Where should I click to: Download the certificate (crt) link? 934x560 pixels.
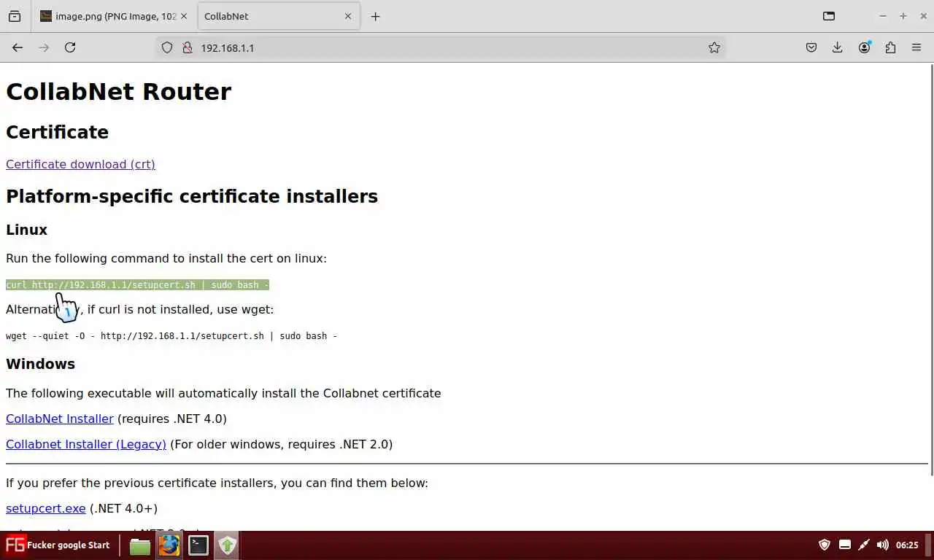(80, 164)
